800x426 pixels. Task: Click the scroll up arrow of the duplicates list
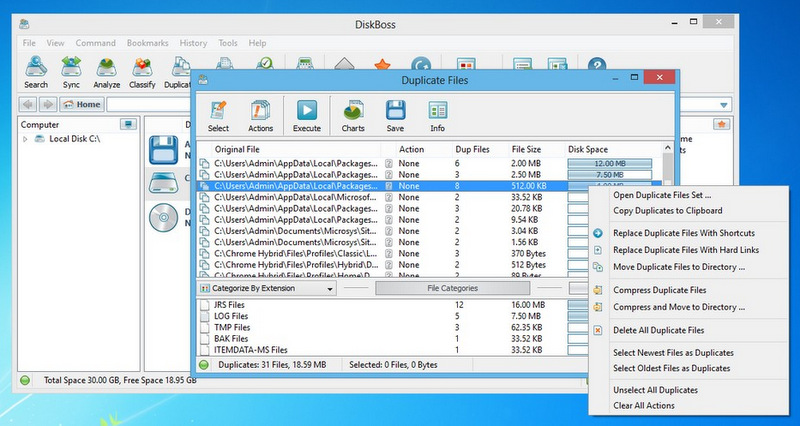667,148
